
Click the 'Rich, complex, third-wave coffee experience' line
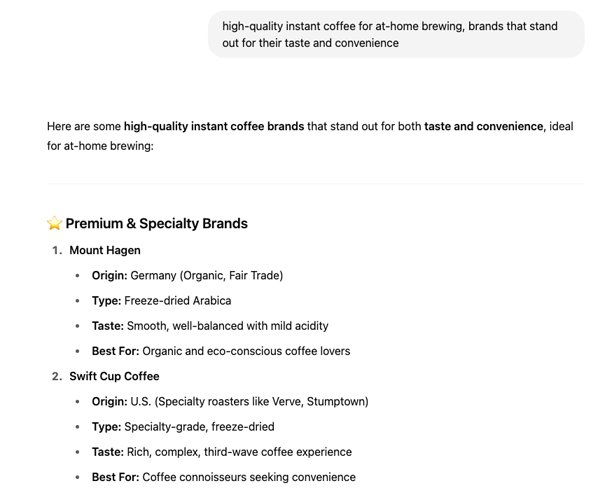(x=222, y=452)
